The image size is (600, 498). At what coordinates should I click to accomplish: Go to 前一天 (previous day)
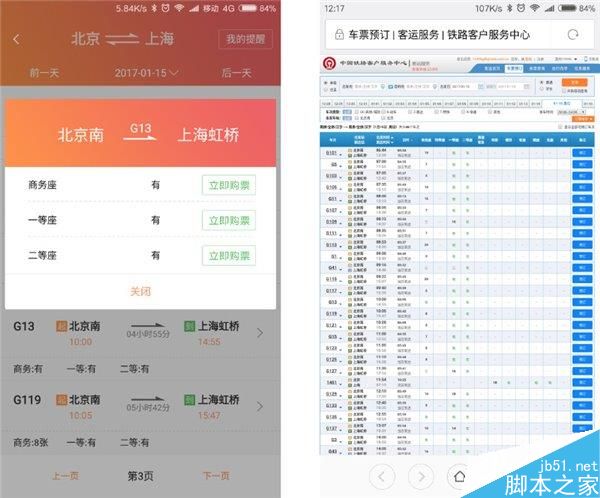(44, 73)
